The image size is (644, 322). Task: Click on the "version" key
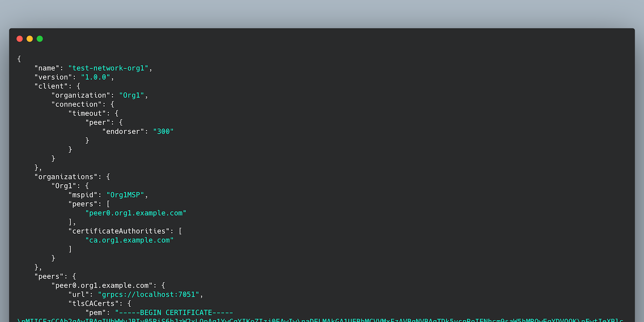coord(53,77)
